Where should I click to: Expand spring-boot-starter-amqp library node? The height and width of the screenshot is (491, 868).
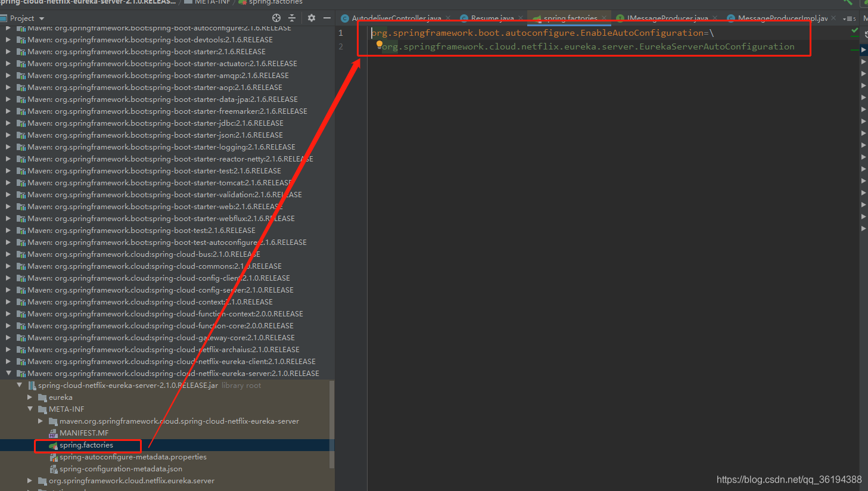click(8, 76)
